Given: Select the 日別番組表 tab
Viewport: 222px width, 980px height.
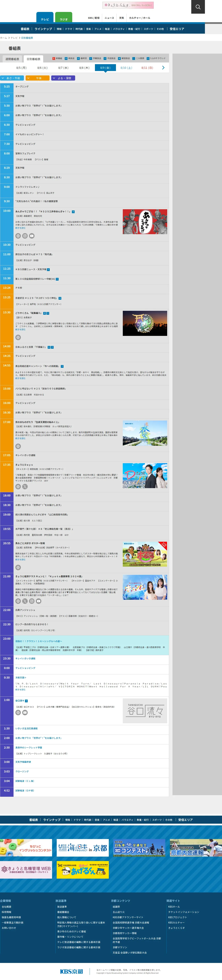Looking at the screenshot, I should point(33,59).
